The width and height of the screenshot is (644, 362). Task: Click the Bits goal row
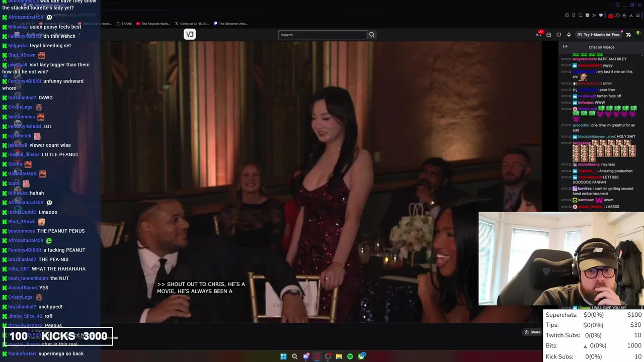point(594,346)
